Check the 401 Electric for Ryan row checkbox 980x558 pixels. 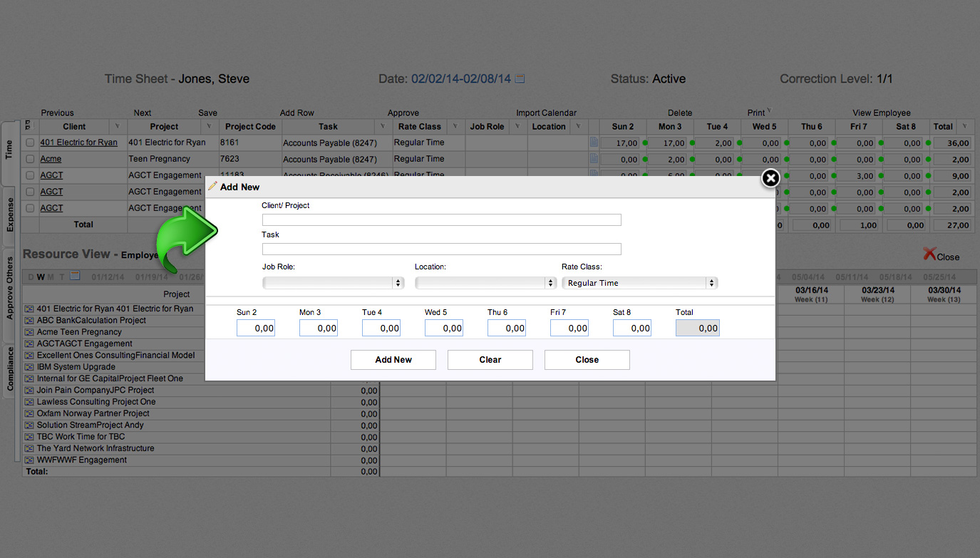[30, 143]
